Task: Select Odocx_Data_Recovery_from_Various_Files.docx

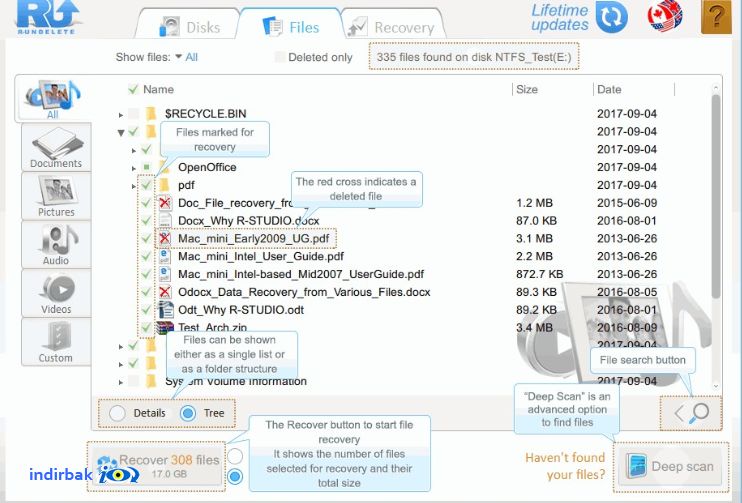Action: [x=304, y=292]
